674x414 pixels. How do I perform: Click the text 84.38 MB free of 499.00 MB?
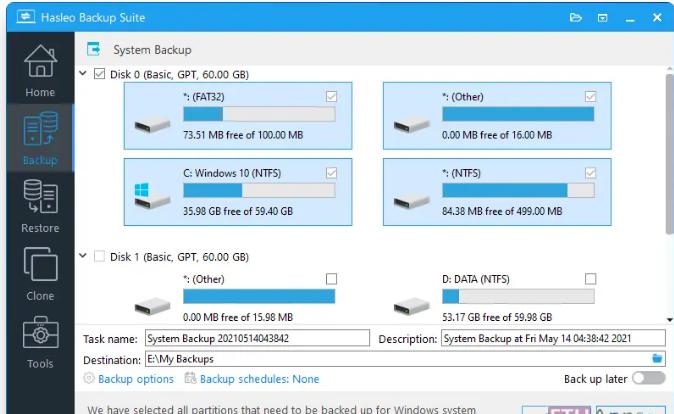click(502, 211)
